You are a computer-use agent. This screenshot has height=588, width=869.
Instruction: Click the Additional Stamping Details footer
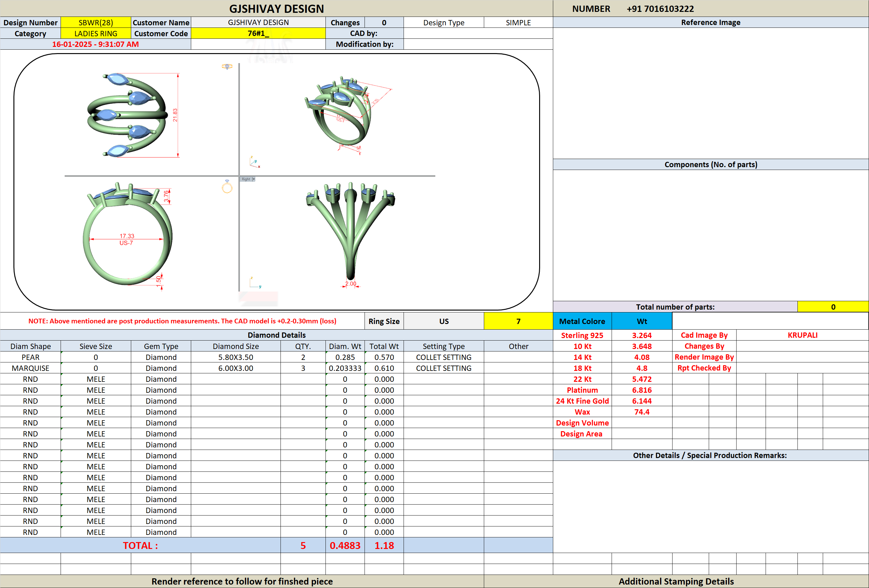point(676,581)
